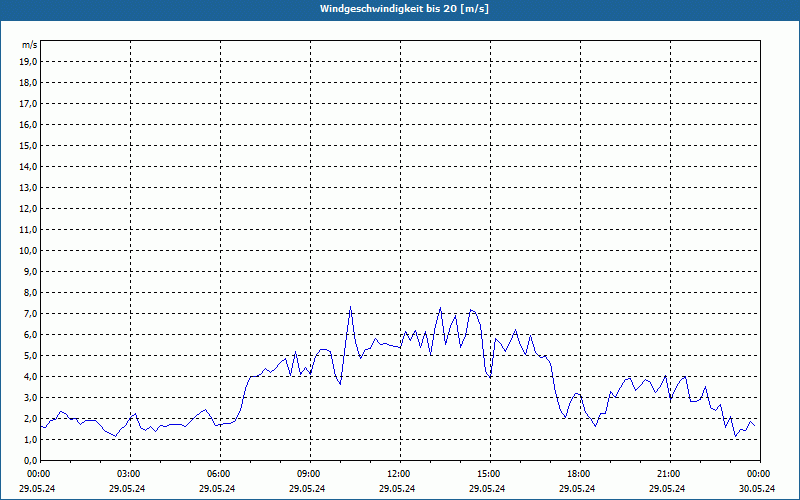800x500 pixels.
Task: Click the "7,0" y-axis value
Action: (30, 313)
